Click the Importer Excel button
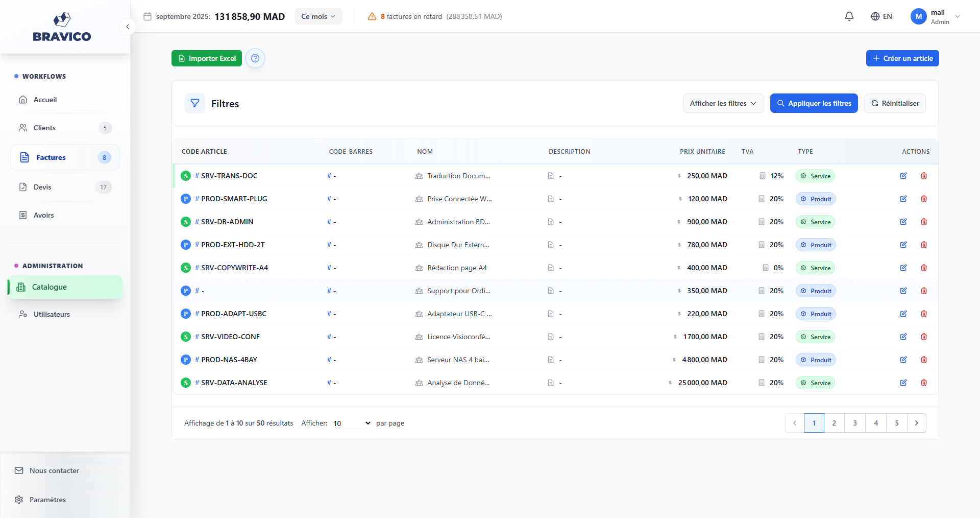The width and height of the screenshot is (980, 518). click(207, 58)
